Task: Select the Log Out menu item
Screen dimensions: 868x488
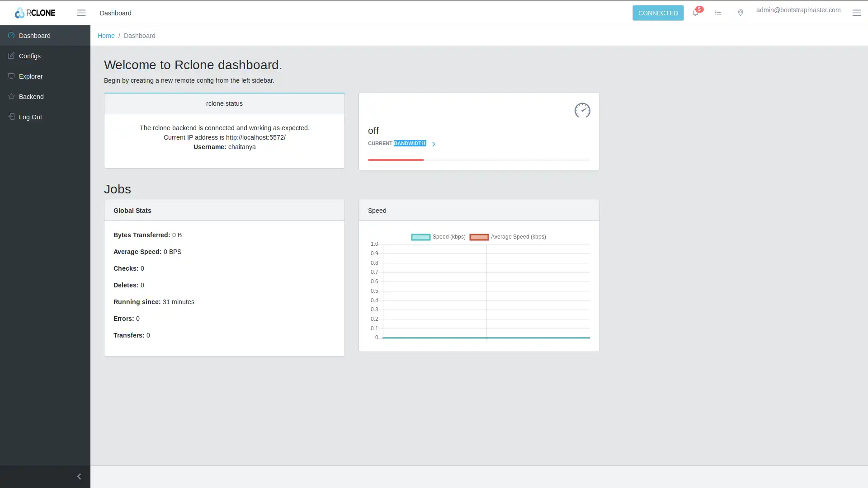Action: (45, 117)
